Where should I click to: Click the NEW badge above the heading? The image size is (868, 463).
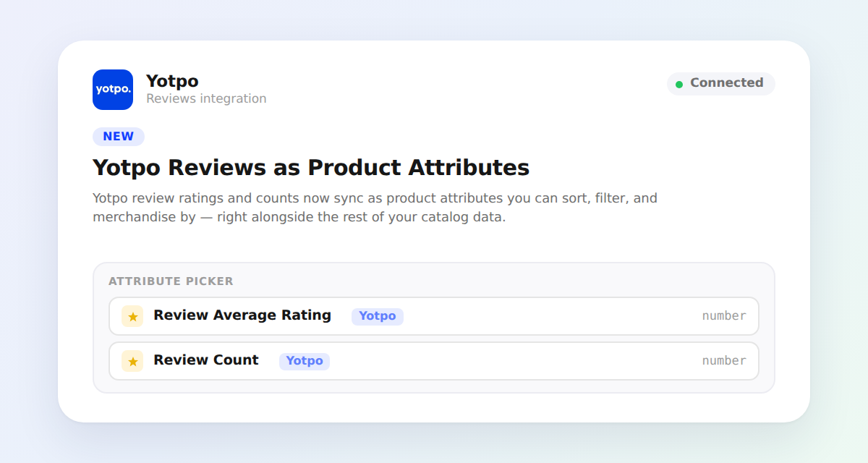click(x=119, y=137)
